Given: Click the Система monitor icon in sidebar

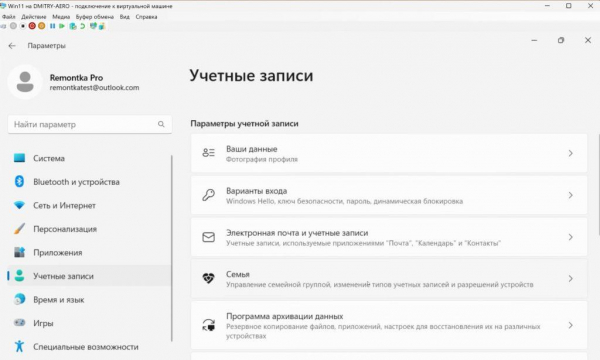Looking at the screenshot, I should (19, 158).
